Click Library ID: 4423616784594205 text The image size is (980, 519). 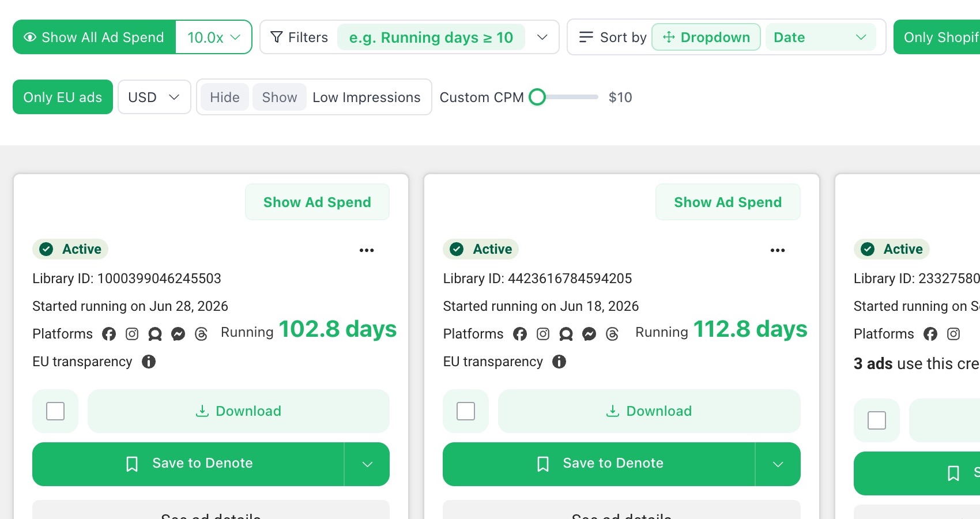tap(537, 279)
